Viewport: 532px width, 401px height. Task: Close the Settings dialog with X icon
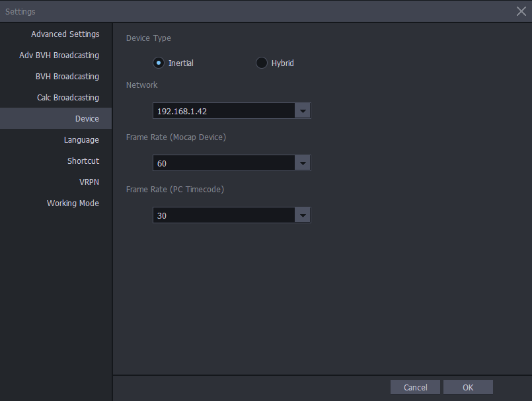[521, 11]
